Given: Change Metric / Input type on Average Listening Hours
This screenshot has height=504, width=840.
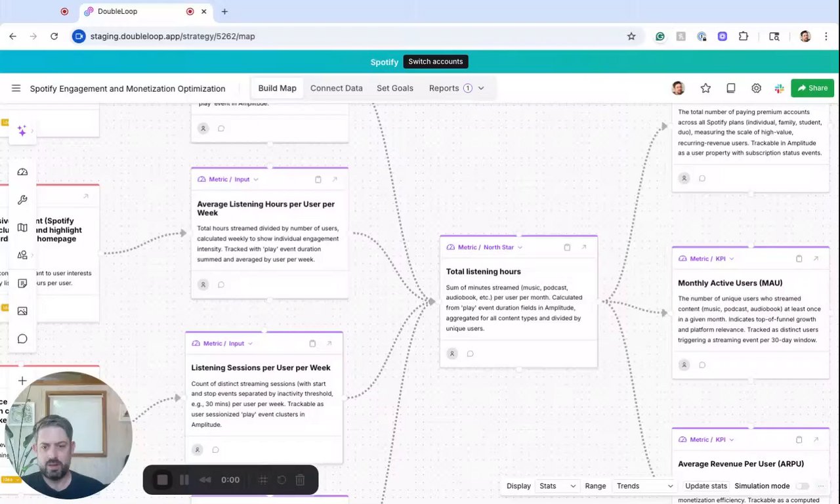Looking at the screenshot, I should click(247, 179).
